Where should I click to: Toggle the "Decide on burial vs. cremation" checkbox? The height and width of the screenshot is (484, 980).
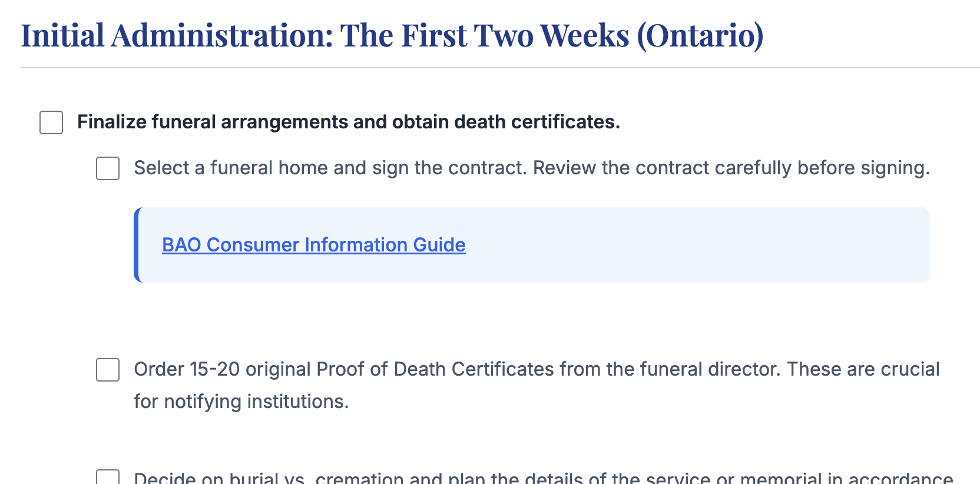[108, 478]
